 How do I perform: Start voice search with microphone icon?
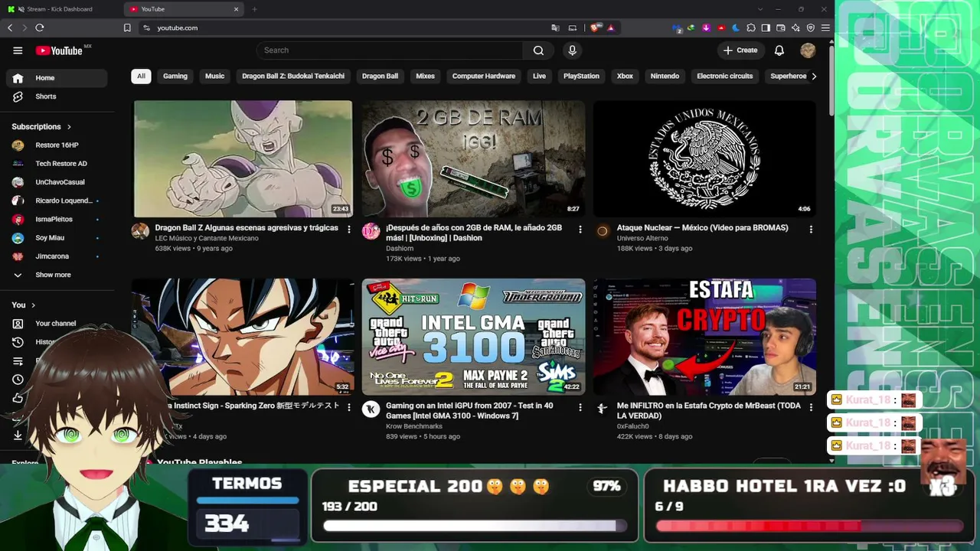[x=572, y=51]
